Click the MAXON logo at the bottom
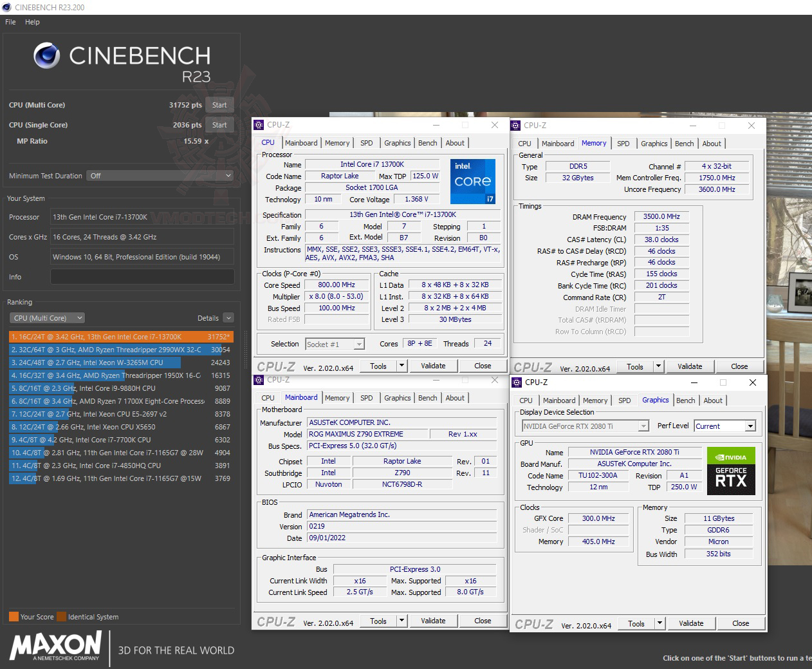 [55, 646]
